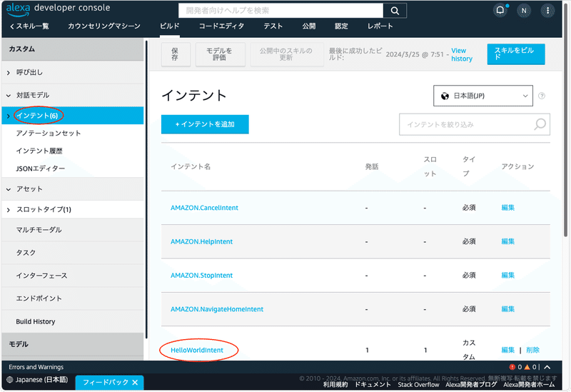Click the page vertical scrollbar
This screenshot has height=392, width=571.
tap(565, 120)
